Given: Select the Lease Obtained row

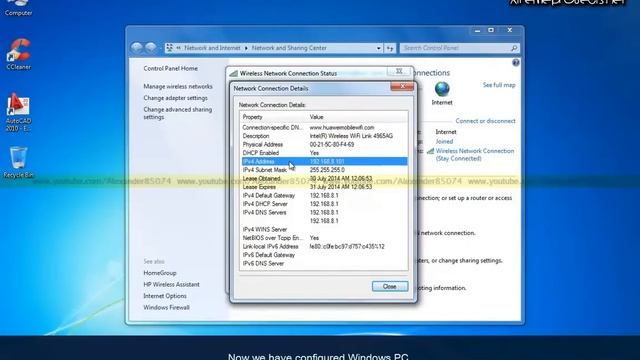Looking at the screenshot, I should tap(324, 178).
